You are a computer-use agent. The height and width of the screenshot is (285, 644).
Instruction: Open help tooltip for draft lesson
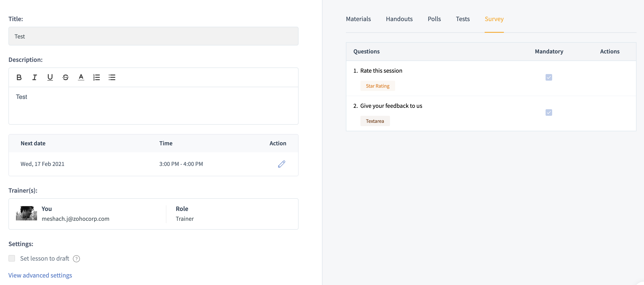tap(76, 259)
